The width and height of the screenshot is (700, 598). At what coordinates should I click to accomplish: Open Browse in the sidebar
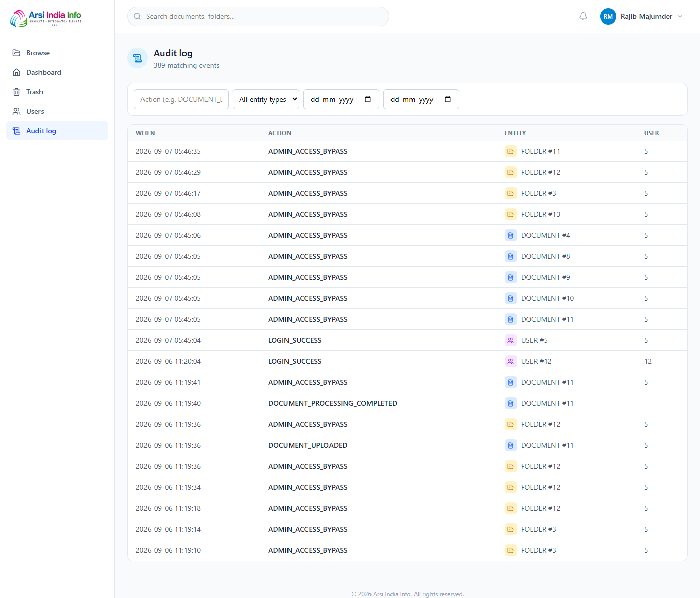pyautogui.click(x=57, y=53)
